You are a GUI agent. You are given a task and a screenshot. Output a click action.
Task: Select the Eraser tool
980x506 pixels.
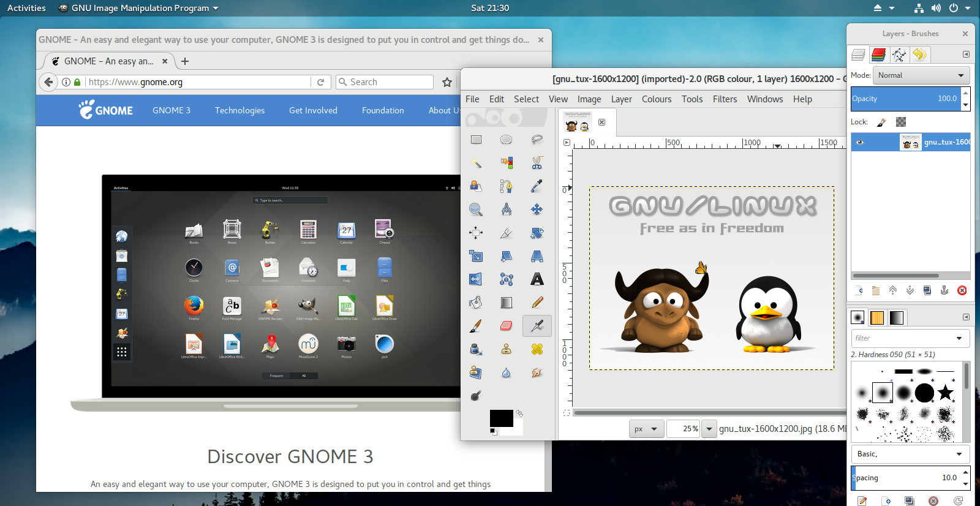(506, 326)
